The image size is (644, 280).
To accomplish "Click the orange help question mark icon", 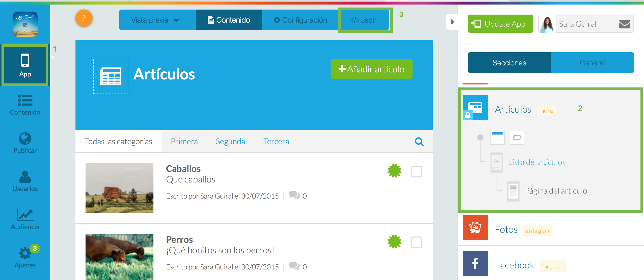I will click(84, 18).
